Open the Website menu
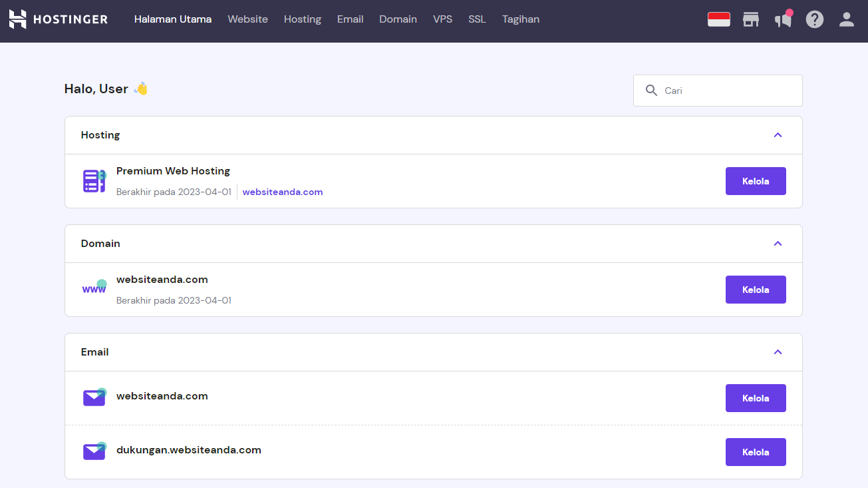 247,19
